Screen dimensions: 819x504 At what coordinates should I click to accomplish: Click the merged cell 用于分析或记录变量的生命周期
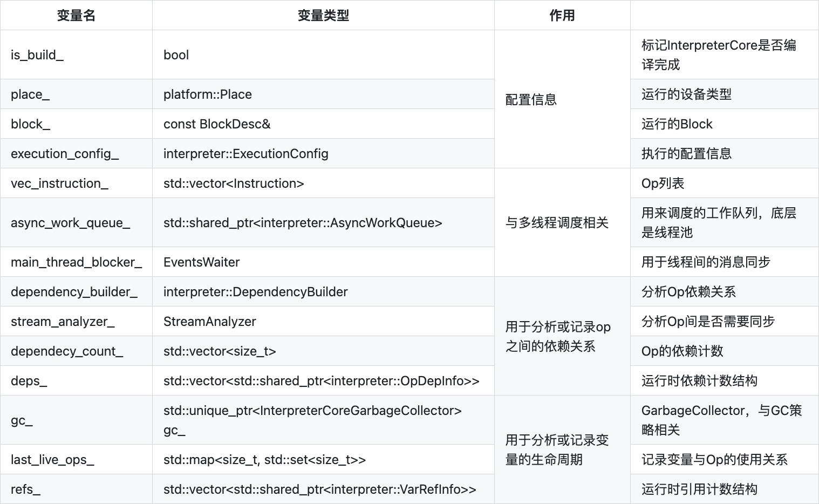coord(562,449)
